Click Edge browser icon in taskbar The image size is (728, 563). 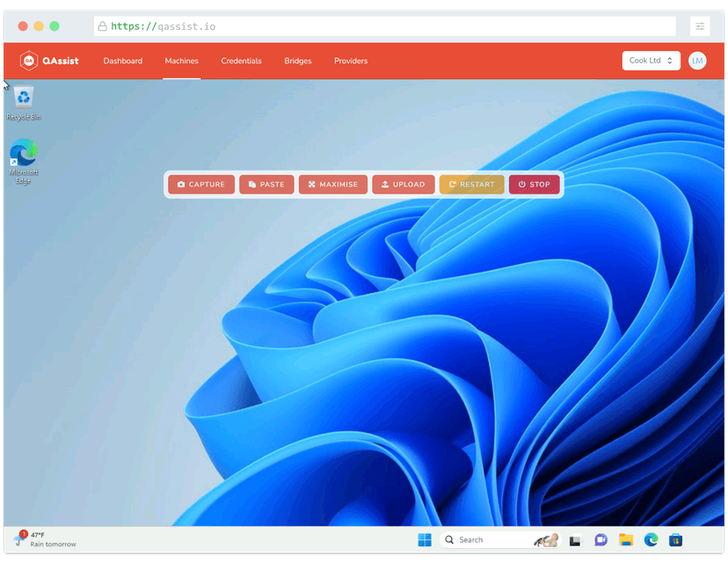[651, 539]
